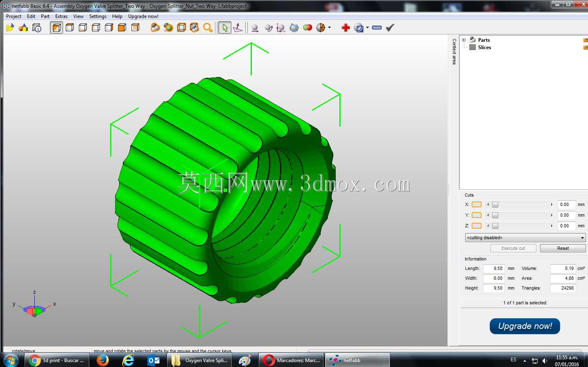This screenshot has height=367, width=588.
Task: Click the red cross repair icon
Action: (346, 28)
